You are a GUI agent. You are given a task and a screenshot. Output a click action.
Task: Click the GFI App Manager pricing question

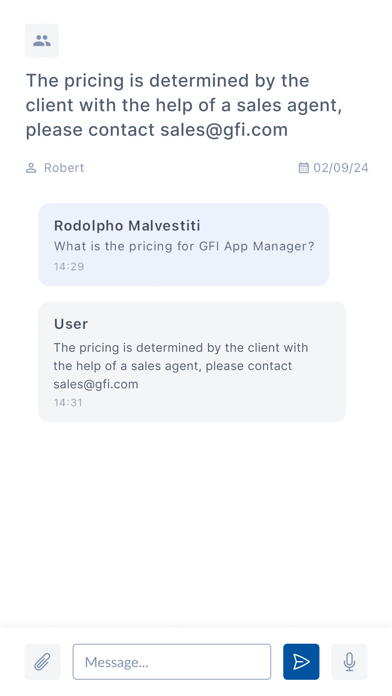(x=184, y=246)
